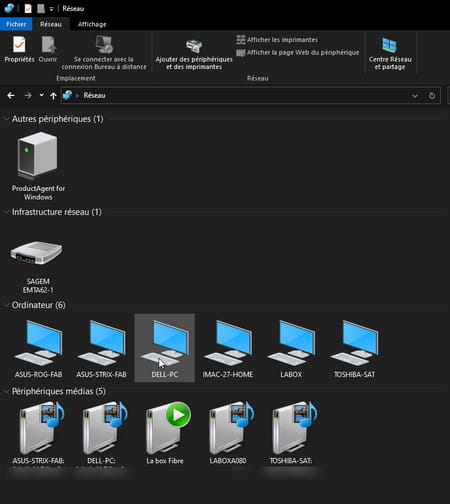Select the IMAC-27-HOME computer
Image resolution: width=450 pixels, height=504 pixels.
tap(228, 348)
